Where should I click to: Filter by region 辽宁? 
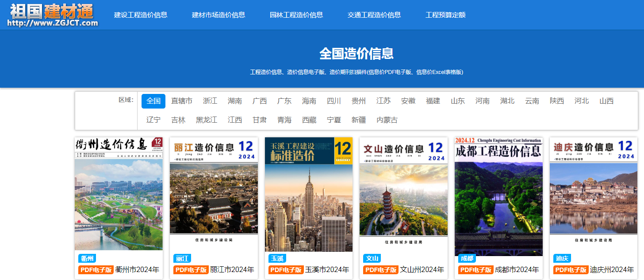(x=153, y=120)
